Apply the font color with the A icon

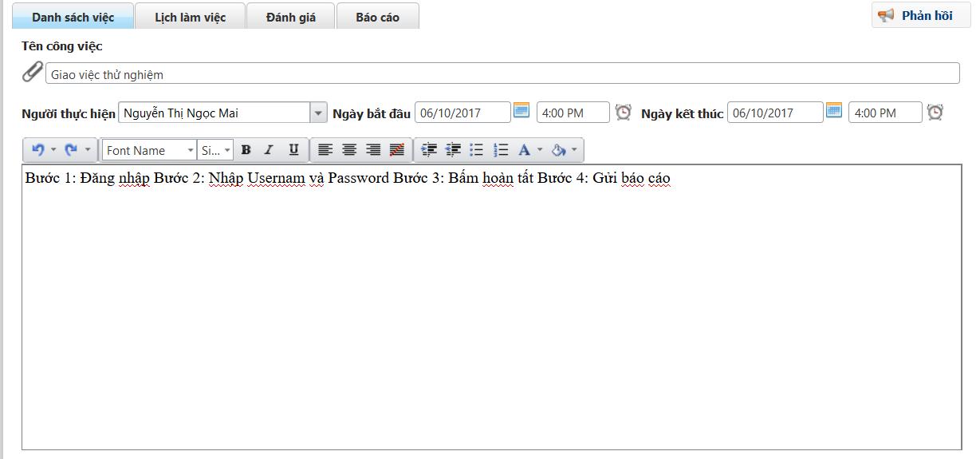coord(524,150)
